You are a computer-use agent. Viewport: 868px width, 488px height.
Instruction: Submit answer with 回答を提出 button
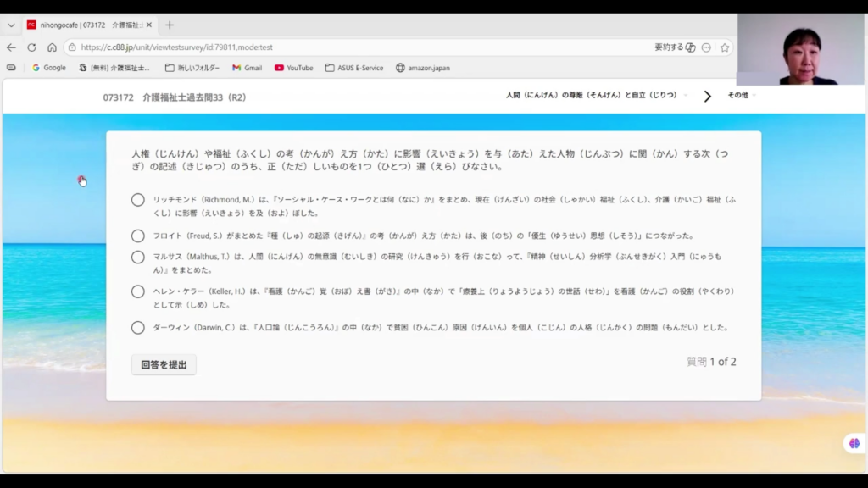click(x=164, y=364)
